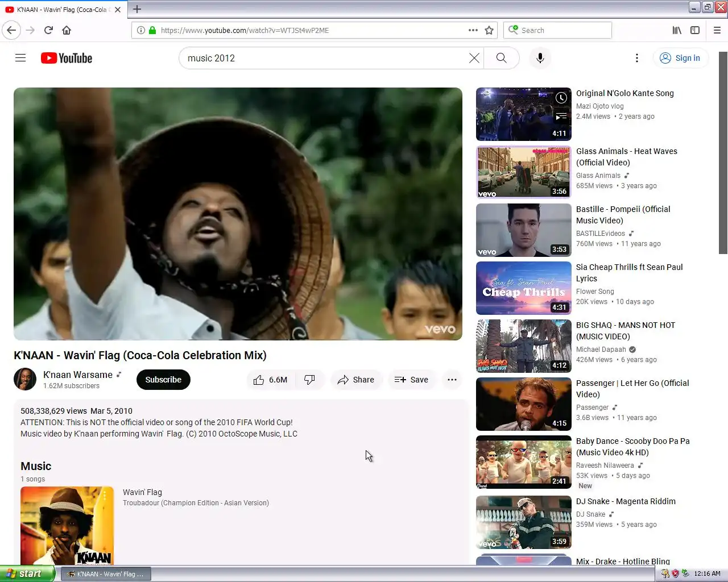
Task: Open the Wavin' Flag song title
Action: 142,492
